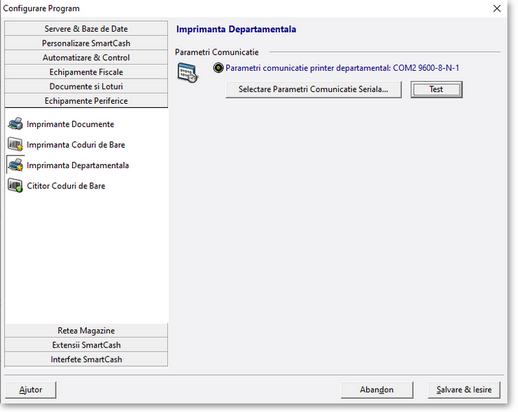Viewport: 518px width, 412px height.
Task: Click the Ajutor help button
Action: (31, 390)
